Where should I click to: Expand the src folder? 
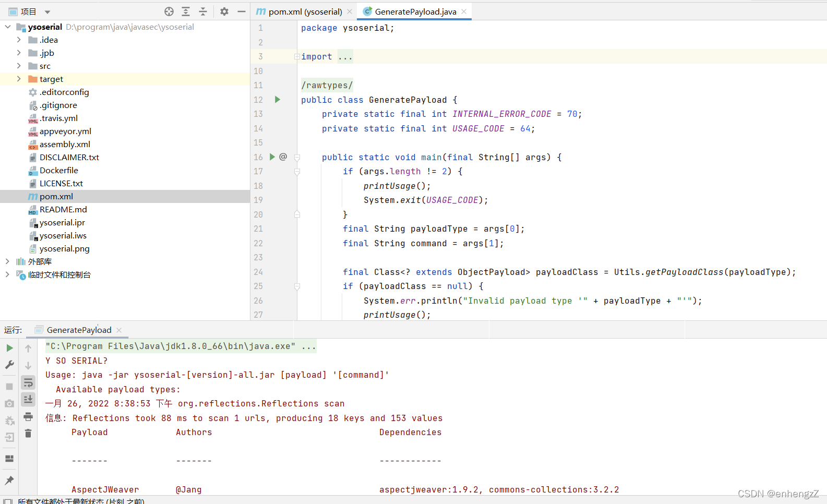(x=19, y=66)
